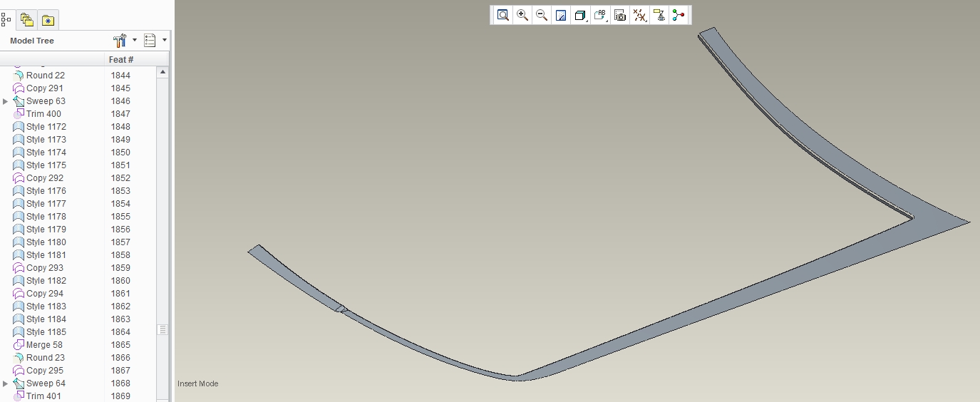980x402 pixels.
Task: Select the Style 1184 feature
Action: click(46, 319)
